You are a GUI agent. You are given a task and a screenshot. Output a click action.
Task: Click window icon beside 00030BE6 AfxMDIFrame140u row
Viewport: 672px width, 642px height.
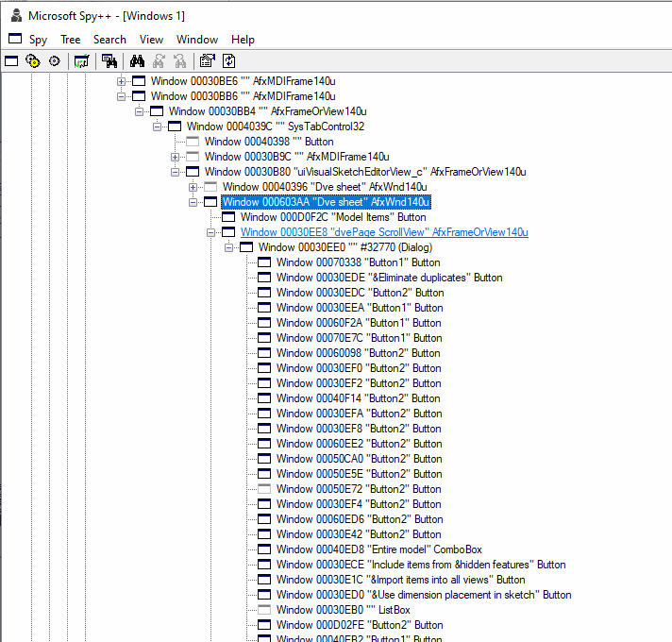139,81
